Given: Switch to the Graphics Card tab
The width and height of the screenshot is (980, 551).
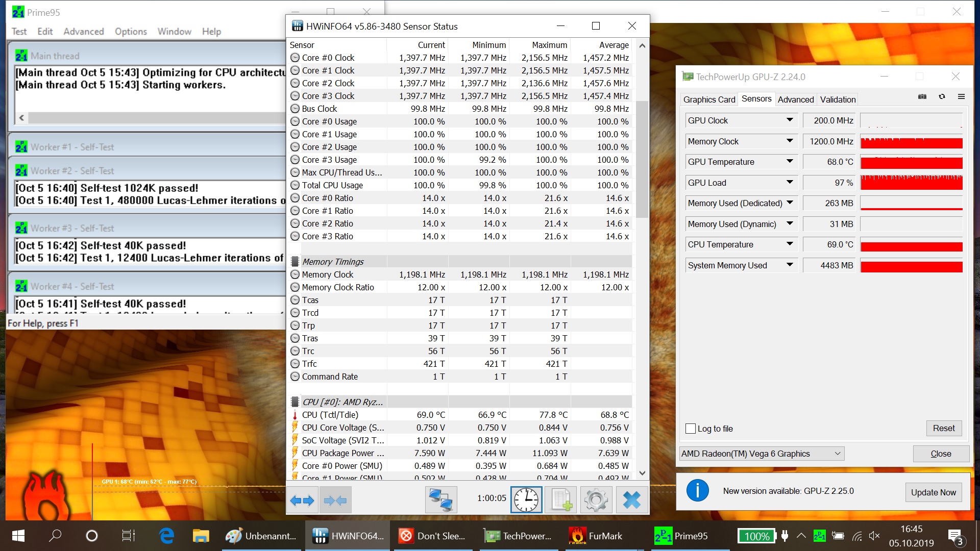Looking at the screenshot, I should (x=709, y=99).
